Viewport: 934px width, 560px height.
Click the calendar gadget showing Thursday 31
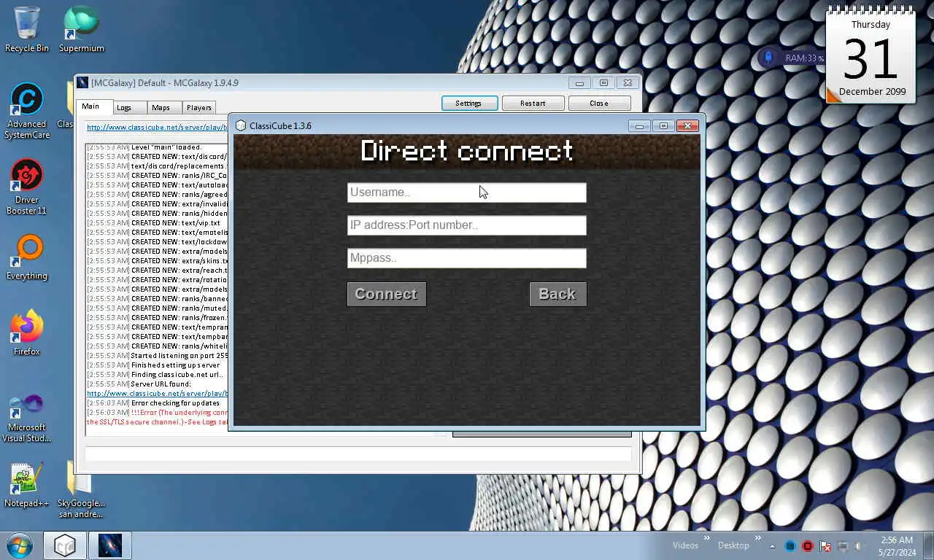click(x=871, y=55)
